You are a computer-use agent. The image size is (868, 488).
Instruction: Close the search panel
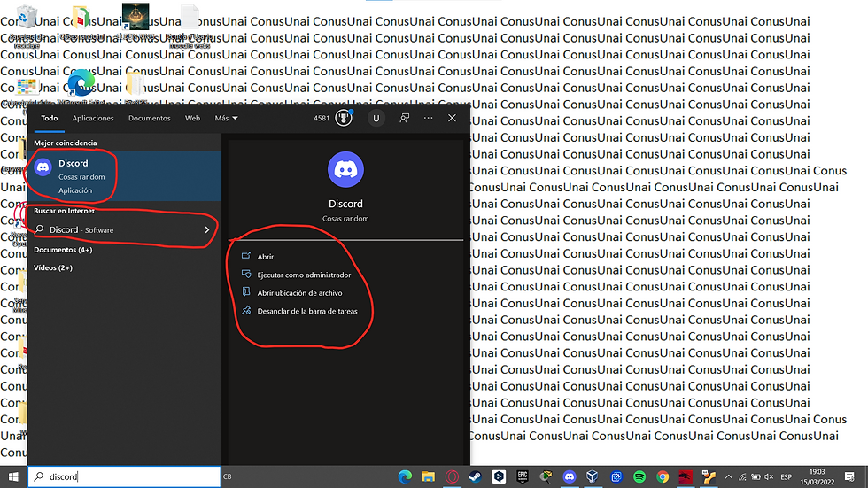pyautogui.click(x=453, y=118)
